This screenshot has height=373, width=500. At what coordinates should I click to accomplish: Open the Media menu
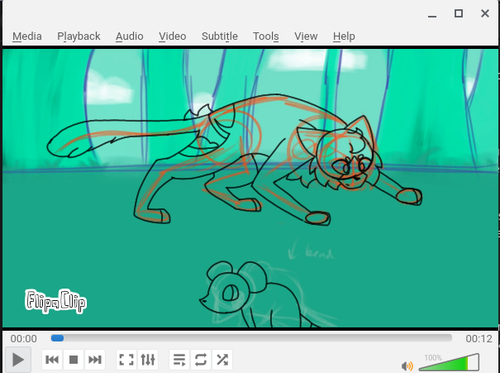[27, 36]
